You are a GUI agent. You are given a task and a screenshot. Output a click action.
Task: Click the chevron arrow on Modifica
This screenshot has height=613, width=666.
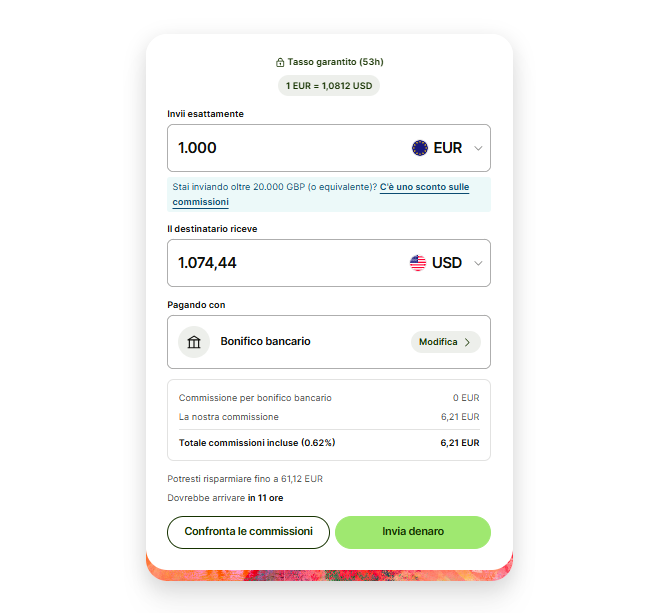(467, 342)
